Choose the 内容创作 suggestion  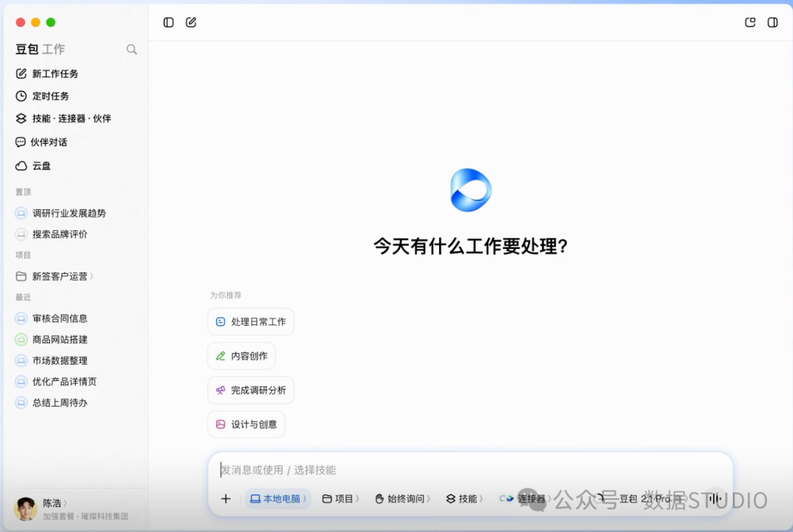(x=242, y=356)
